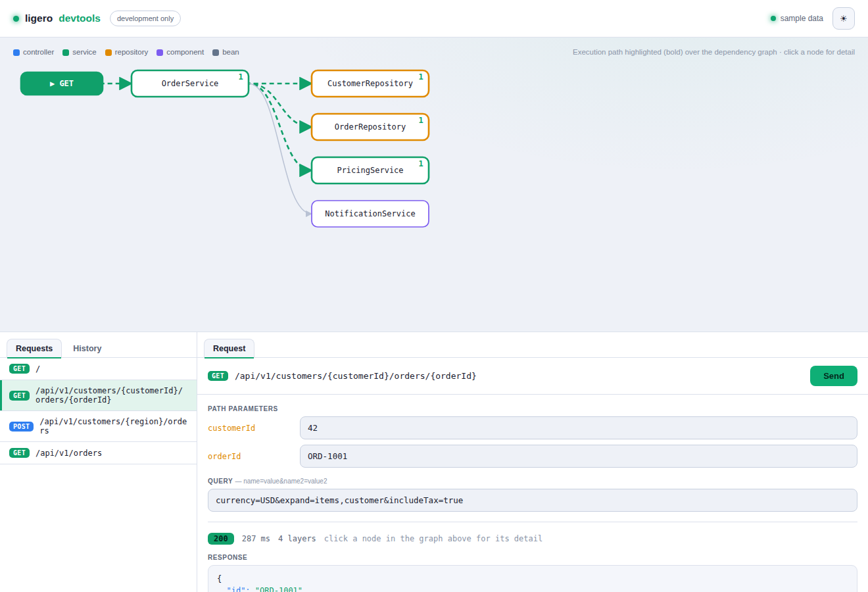Screen dimensions: 868x592
Task: Select the GET /api/v1/orders request
Action: [x=99, y=453]
